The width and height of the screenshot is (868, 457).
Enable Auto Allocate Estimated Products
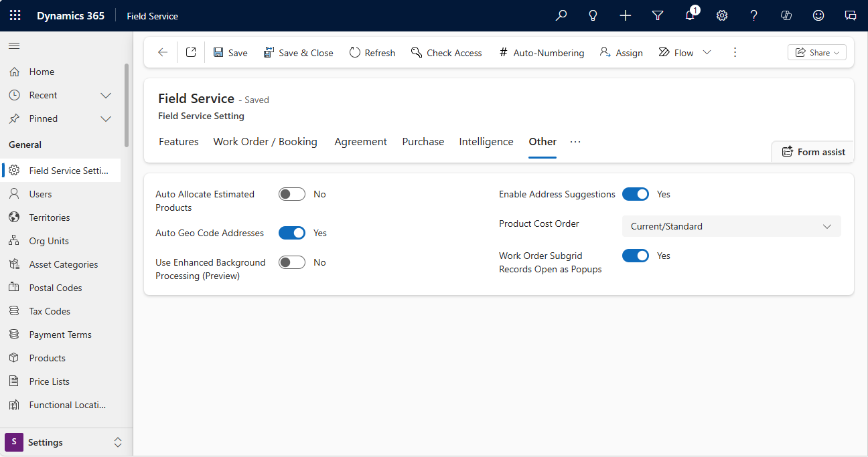pyautogui.click(x=291, y=193)
